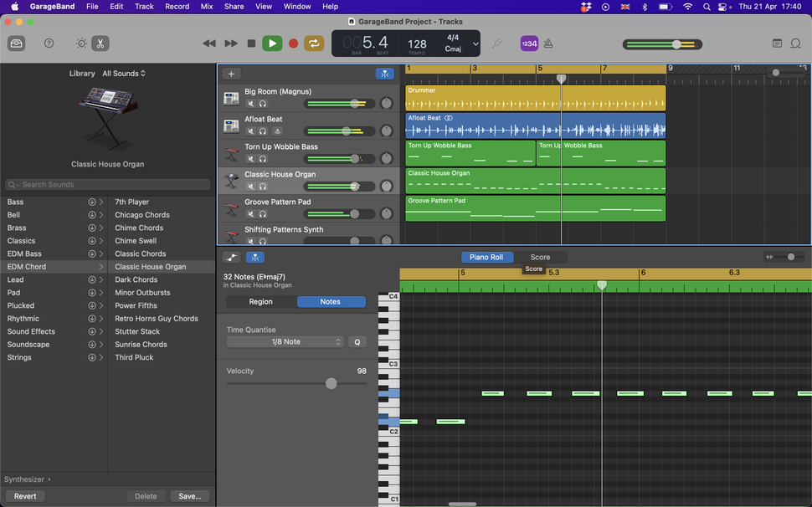Enable the metronome icon in the control bar
Screen dimensions: 812x507
point(548,43)
